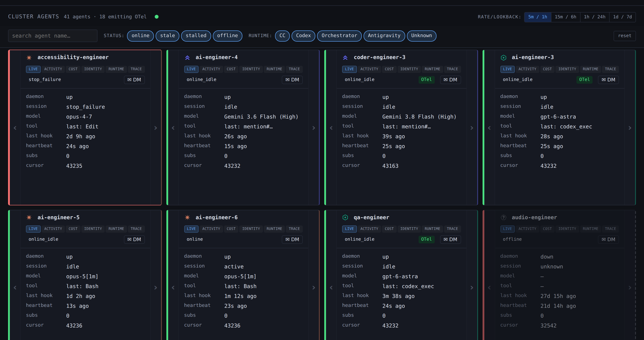This screenshot has width=644, height=340.
Task: Toggle the stale status filter
Action: pyautogui.click(x=167, y=36)
